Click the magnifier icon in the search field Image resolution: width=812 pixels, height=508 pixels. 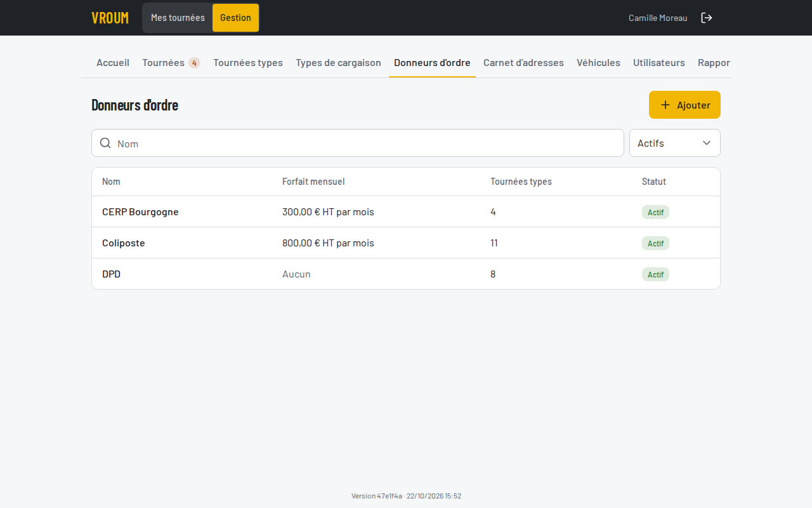pyautogui.click(x=106, y=143)
